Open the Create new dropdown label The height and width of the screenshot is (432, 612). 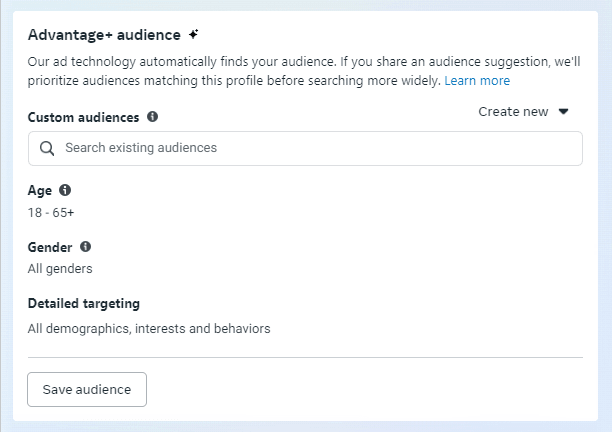coord(513,112)
